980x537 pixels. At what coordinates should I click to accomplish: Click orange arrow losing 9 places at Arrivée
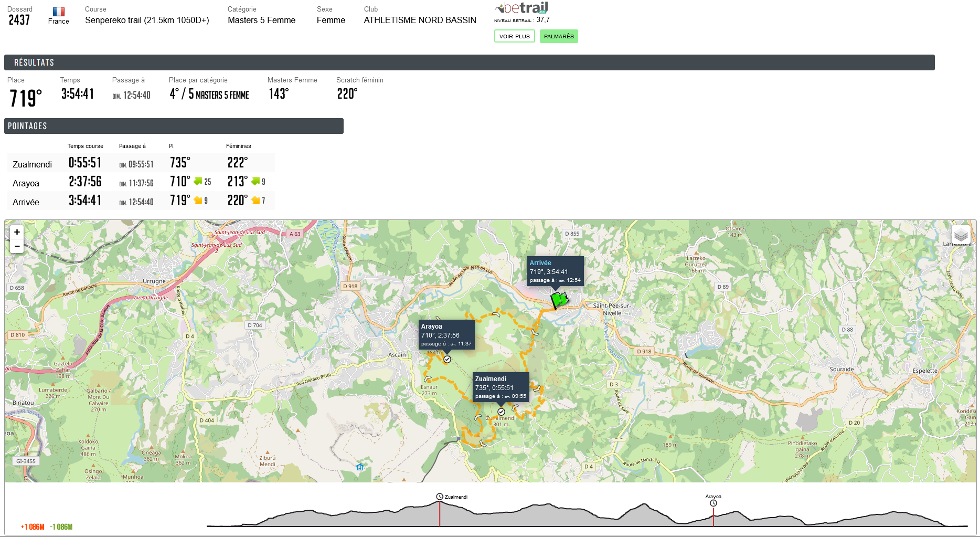(x=198, y=200)
